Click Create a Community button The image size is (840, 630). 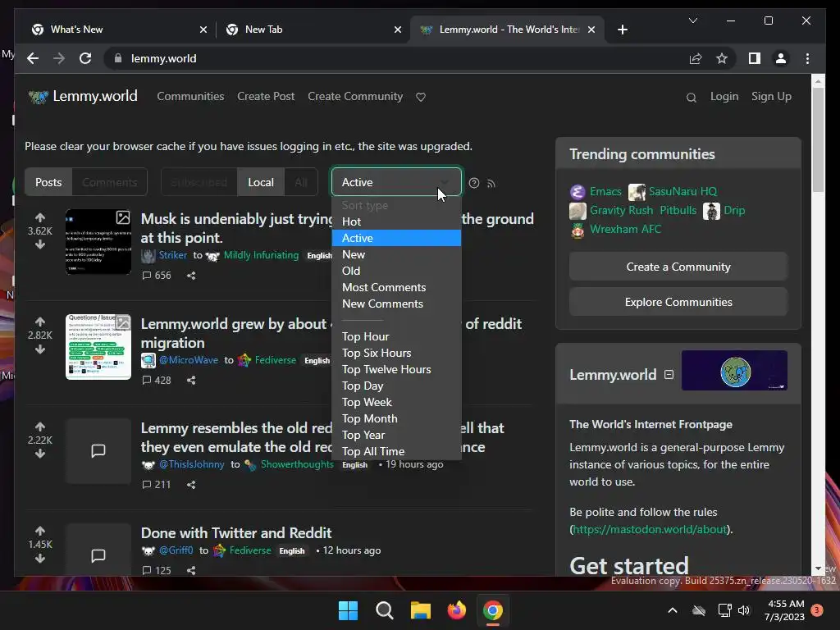(x=678, y=267)
